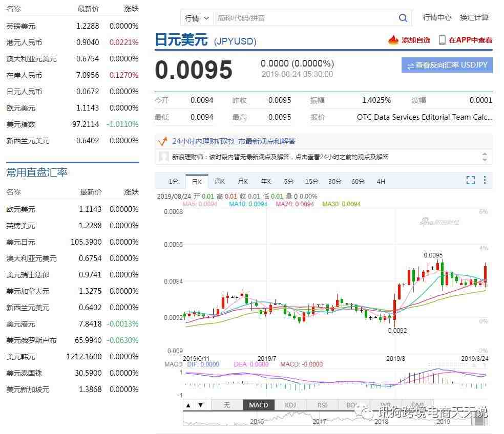Image resolution: width=504 pixels, height=434 pixels.
Task: Click the down arrow of the news scroller
Action: pos(485,160)
